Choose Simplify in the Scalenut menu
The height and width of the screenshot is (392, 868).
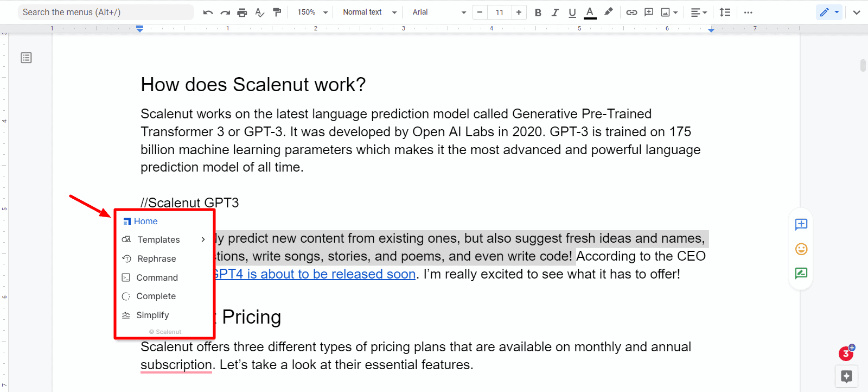pos(152,315)
